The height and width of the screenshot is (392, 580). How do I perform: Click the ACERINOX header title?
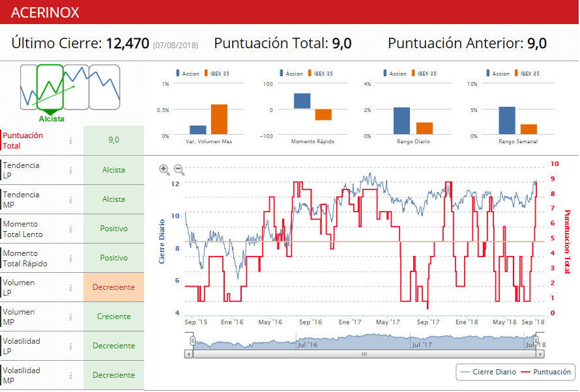pos(45,12)
